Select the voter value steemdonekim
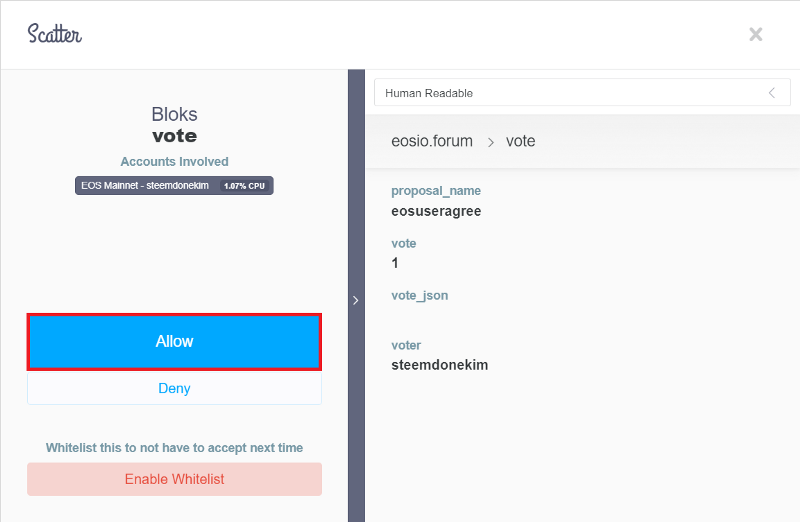The width and height of the screenshot is (800, 522). point(439,365)
